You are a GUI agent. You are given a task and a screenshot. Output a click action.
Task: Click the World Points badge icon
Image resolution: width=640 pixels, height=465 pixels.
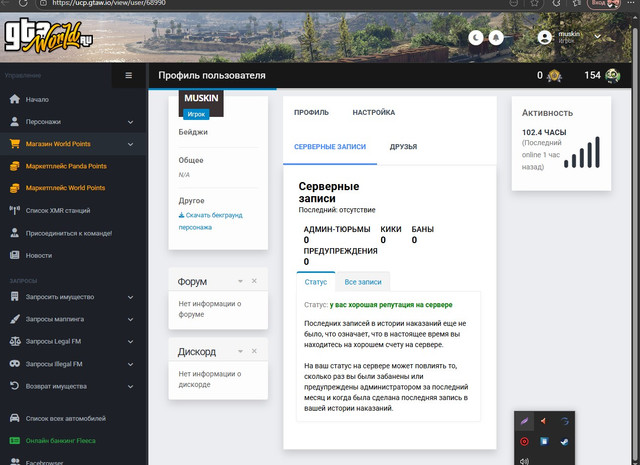(555, 76)
